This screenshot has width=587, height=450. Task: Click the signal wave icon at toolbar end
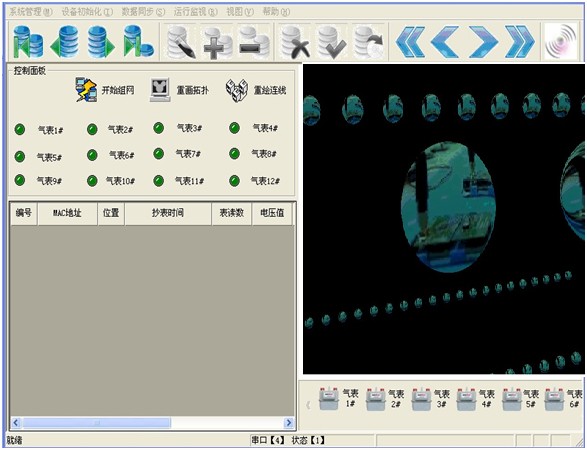(x=560, y=41)
